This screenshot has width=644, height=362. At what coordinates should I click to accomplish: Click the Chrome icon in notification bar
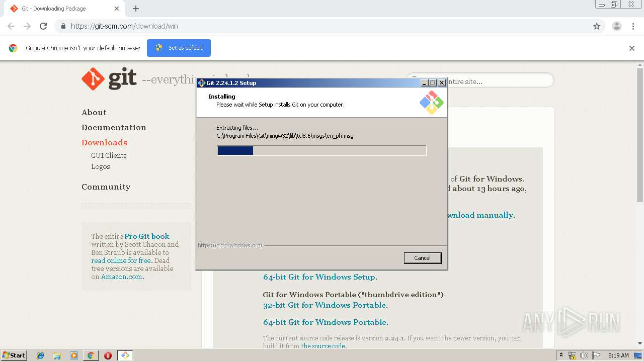pos(13,48)
